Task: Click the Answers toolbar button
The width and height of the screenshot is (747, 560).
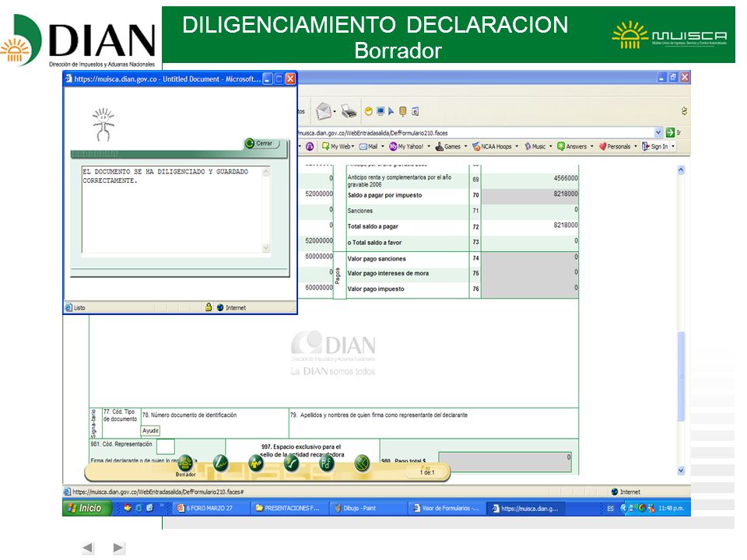Action: click(x=572, y=147)
